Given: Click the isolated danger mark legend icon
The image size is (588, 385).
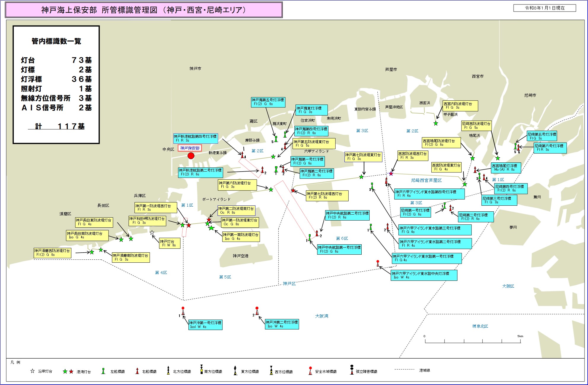Looking at the screenshot, I should (352, 370).
